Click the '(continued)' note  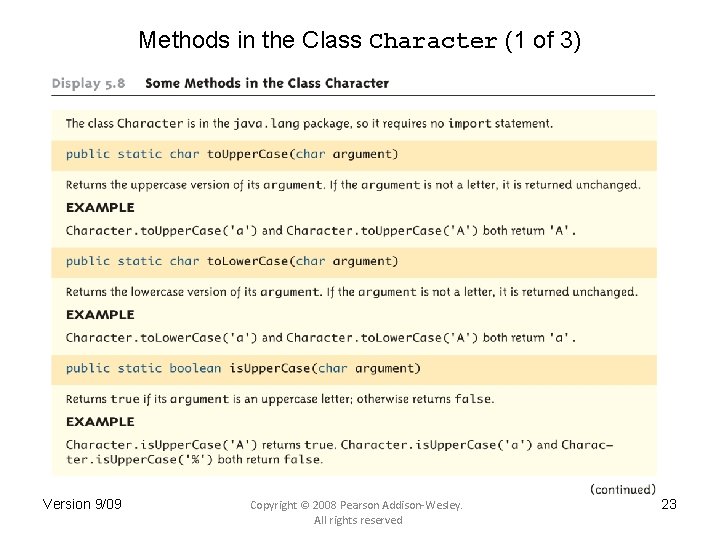(x=622, y=489)
